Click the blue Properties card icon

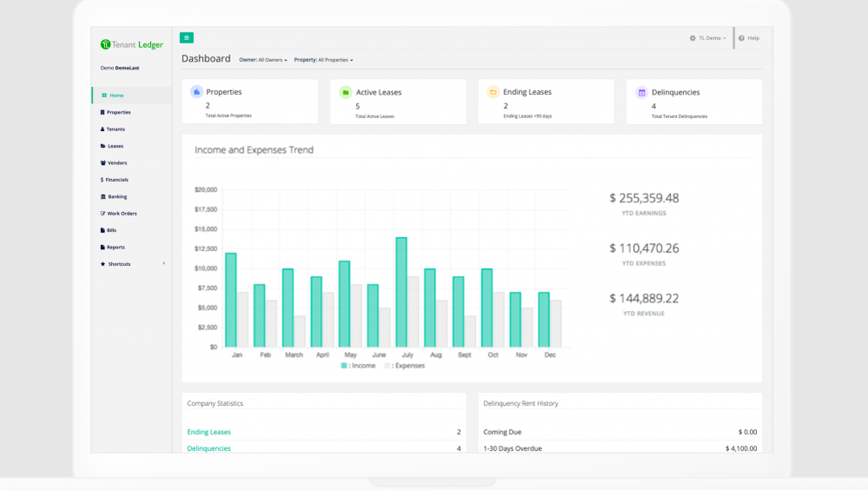pos(197,92)
